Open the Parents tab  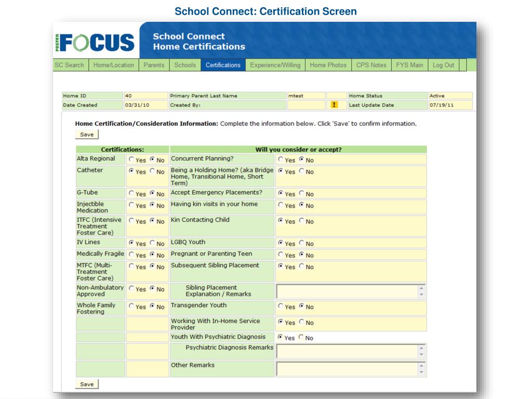tap(154, 65)
